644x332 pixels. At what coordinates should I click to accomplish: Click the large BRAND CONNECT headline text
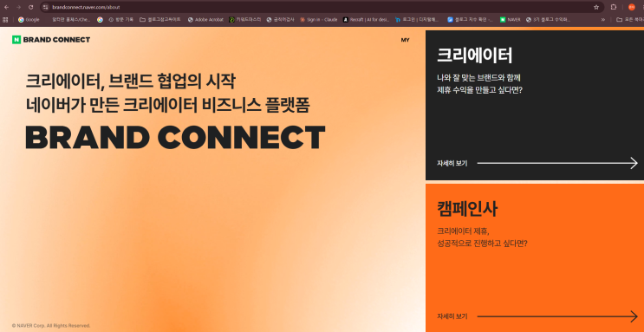click(175, 138)
